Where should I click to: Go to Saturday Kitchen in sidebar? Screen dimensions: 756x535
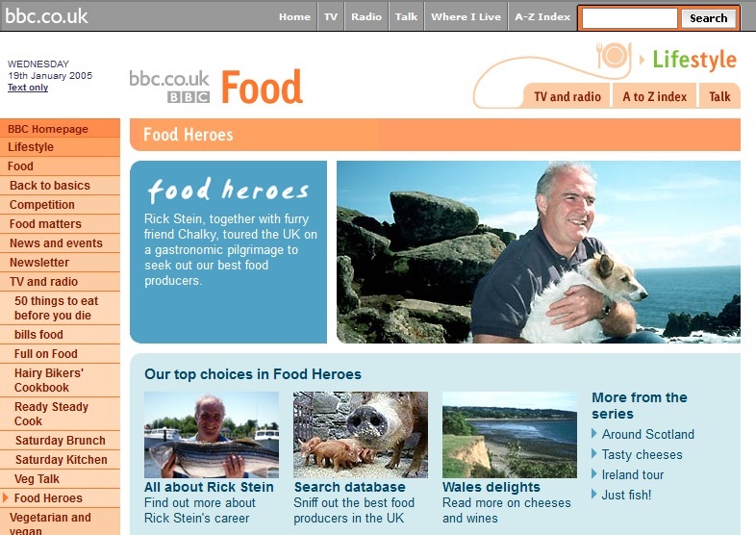pyautogui.click(x=61, y=459)
